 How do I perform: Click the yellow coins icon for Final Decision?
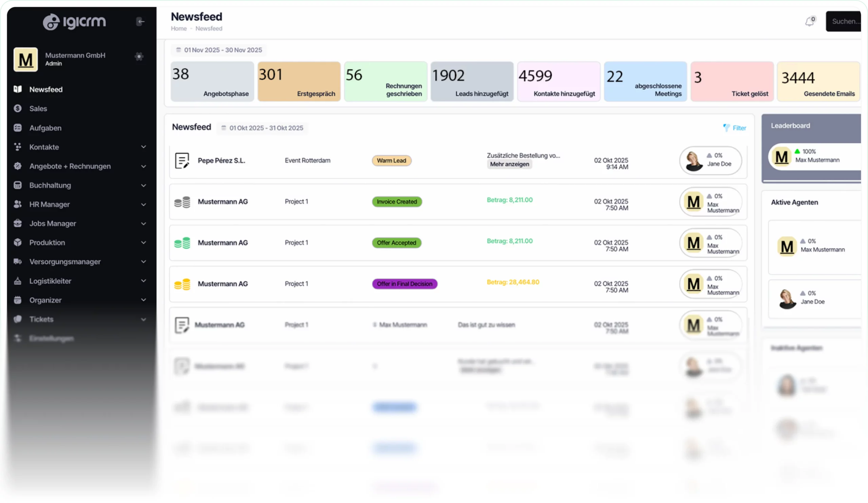pyautogui.click(x=182, y=284)
